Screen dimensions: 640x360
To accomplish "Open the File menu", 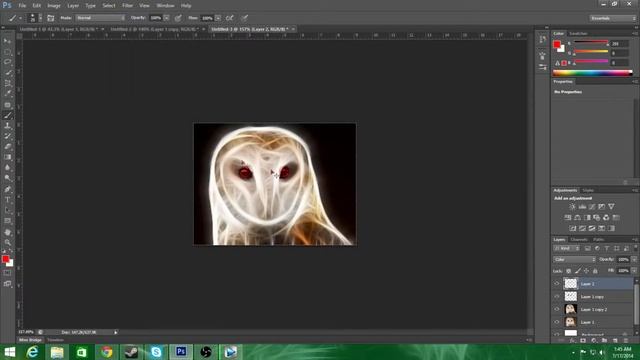I will pyautogui.click(x=22, y=6).
